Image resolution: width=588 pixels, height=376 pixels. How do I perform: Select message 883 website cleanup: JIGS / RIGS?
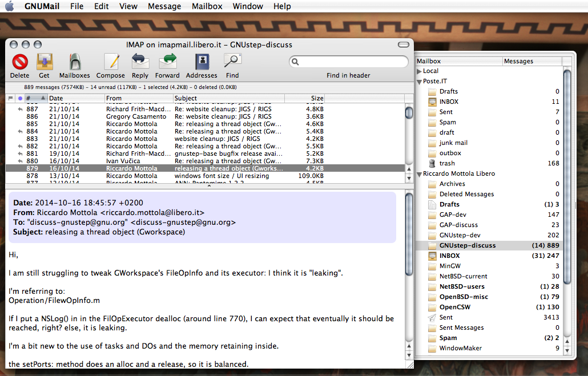(x=205, y=139)
